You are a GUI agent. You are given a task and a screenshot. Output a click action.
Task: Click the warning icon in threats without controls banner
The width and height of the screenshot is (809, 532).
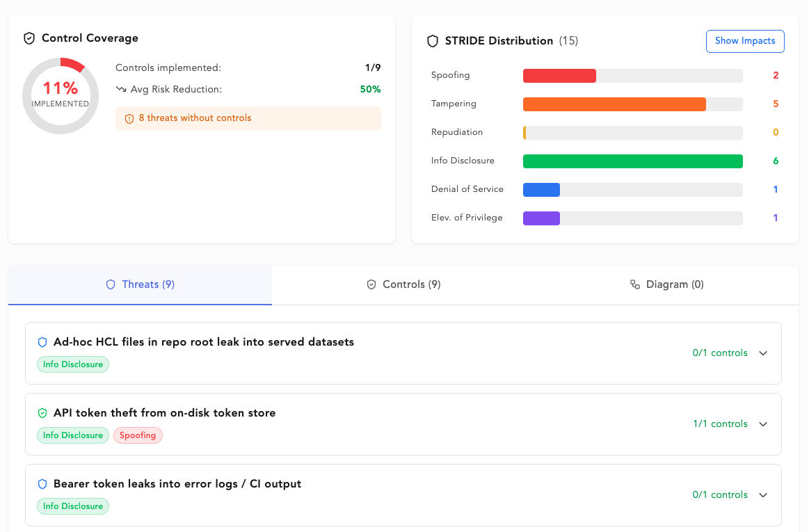(x=129, y=119)
